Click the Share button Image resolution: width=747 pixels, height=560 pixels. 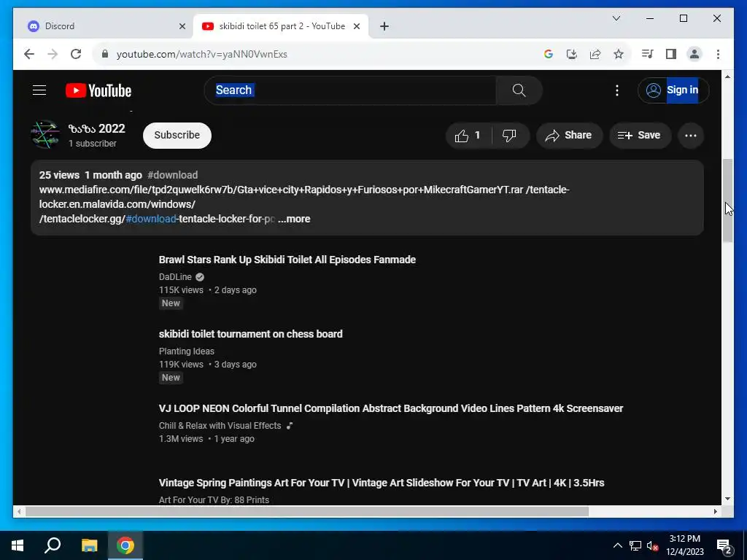[569, 136]
